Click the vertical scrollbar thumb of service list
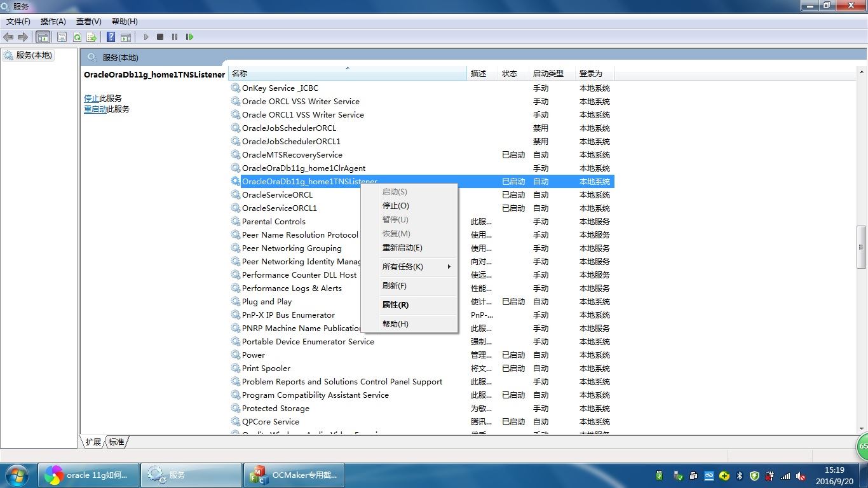868x488 pixels. pyautogui.click(x=862, y=247)
